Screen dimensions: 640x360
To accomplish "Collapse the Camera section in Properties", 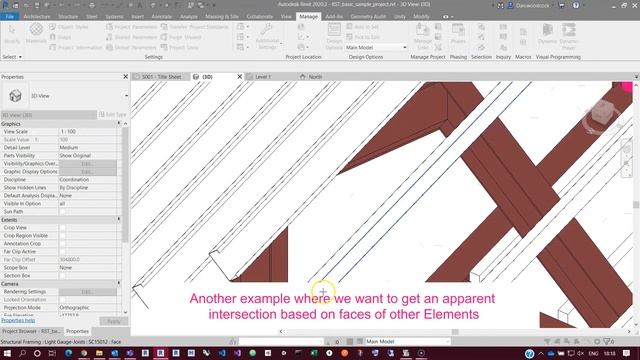I will click(x=119, y=283).
